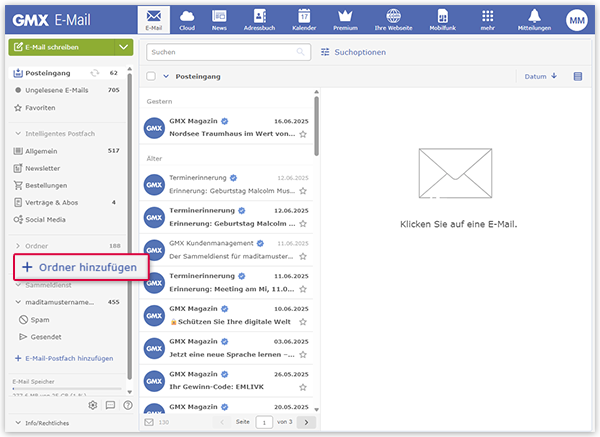600x437 pixels.
Task: Star the Meeting am Mi email
Action: click(x=303, y=289)
